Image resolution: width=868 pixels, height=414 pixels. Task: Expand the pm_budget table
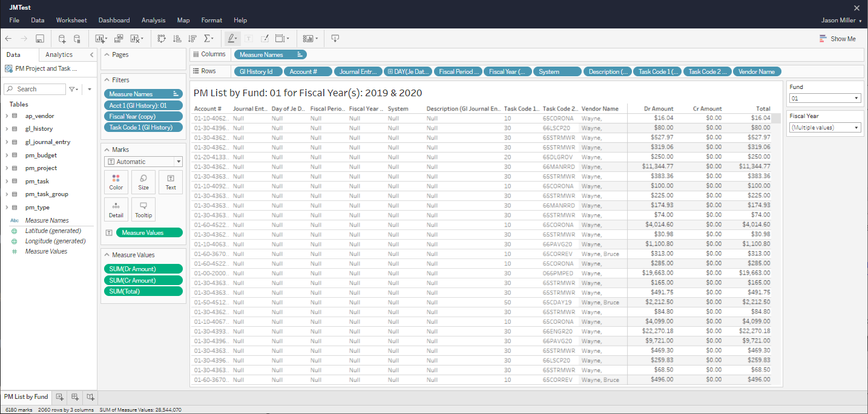pyautogui.click(x=7, y=155)
